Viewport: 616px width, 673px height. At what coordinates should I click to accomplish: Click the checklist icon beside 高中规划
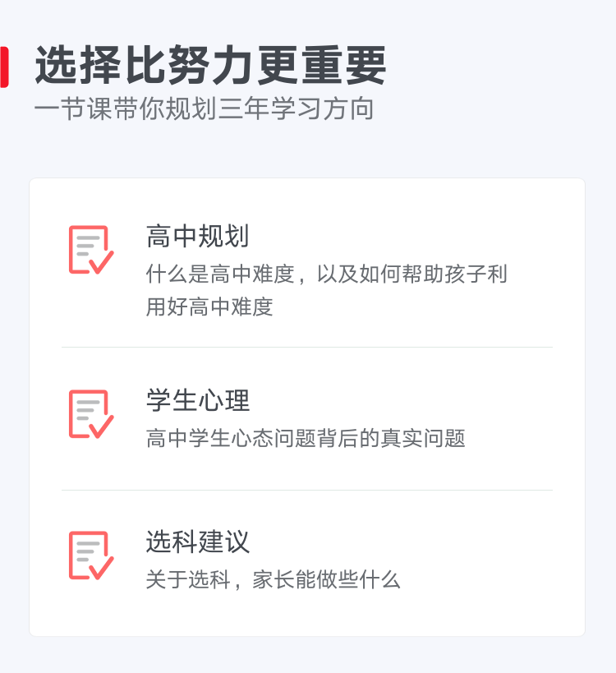[91, 250]
